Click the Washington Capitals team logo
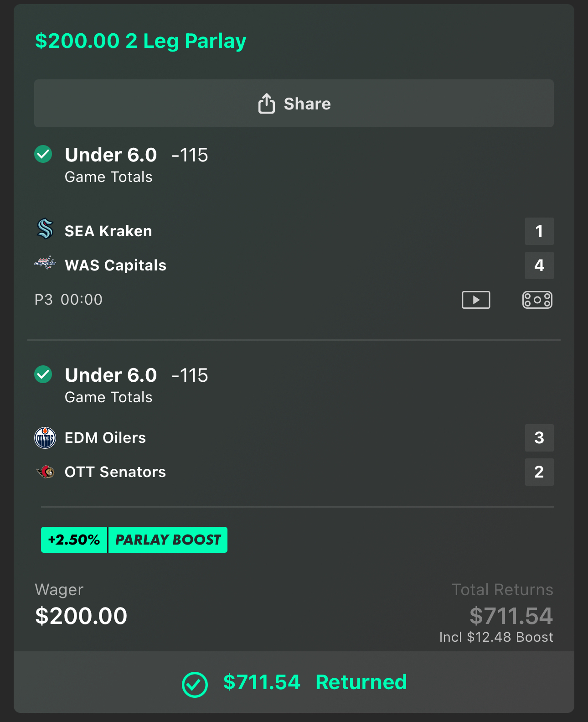Screen dimensions: 588x722 point(45,263)
